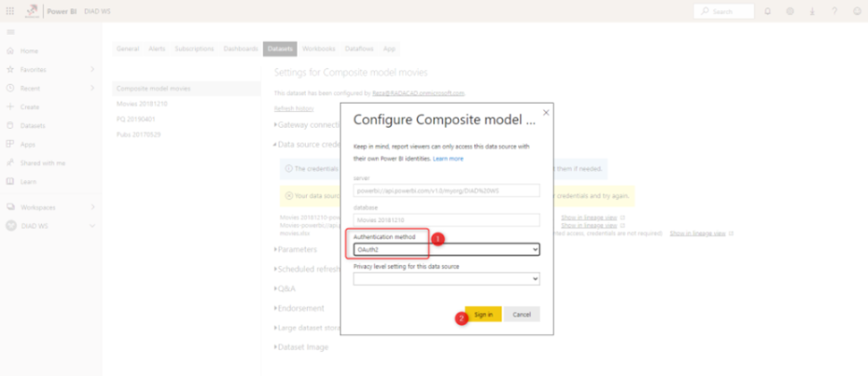Screen dimensions: 868x376
Task: Open the feedback smiley icon
Action: coord(857,11)
